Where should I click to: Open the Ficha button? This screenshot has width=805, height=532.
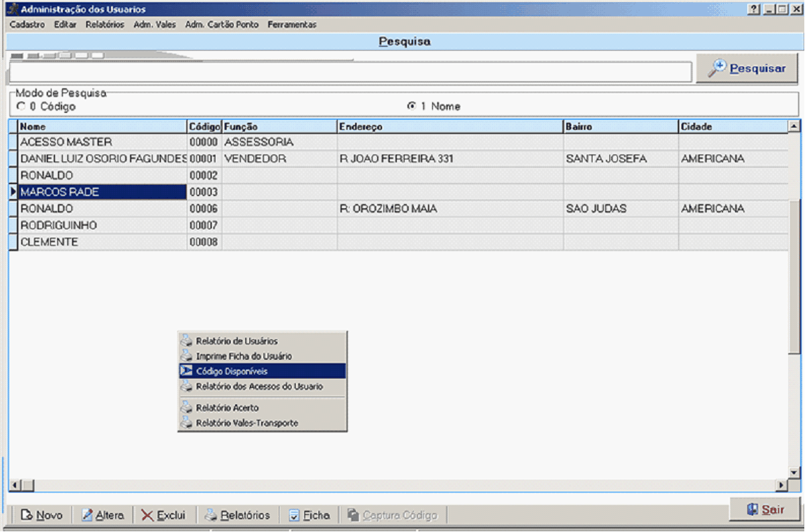pos(309,515)
